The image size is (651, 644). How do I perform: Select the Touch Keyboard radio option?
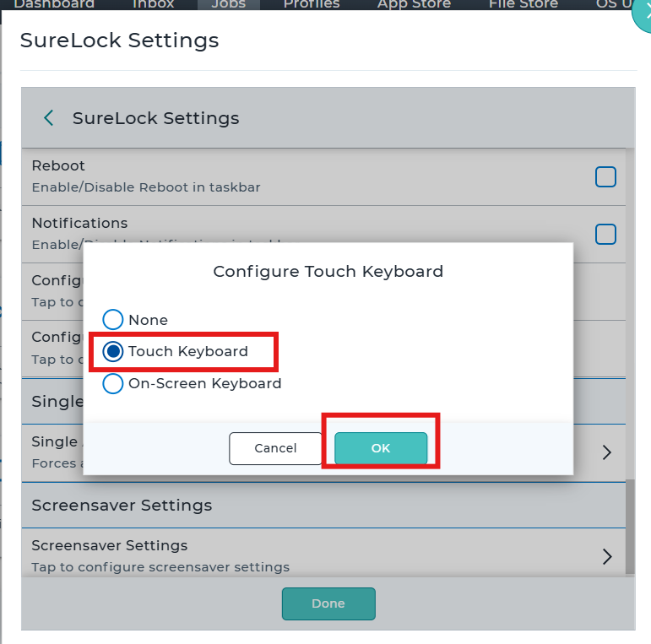pos(113,351)
